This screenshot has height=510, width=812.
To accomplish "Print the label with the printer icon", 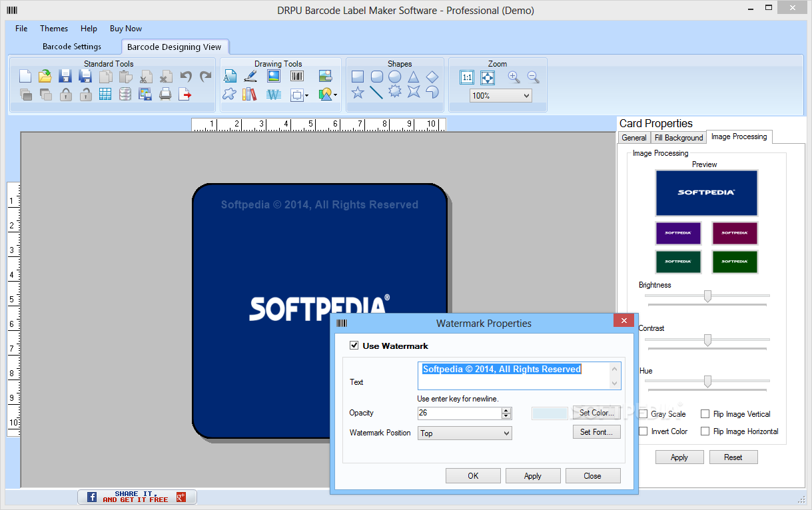I will pos(165,94).
